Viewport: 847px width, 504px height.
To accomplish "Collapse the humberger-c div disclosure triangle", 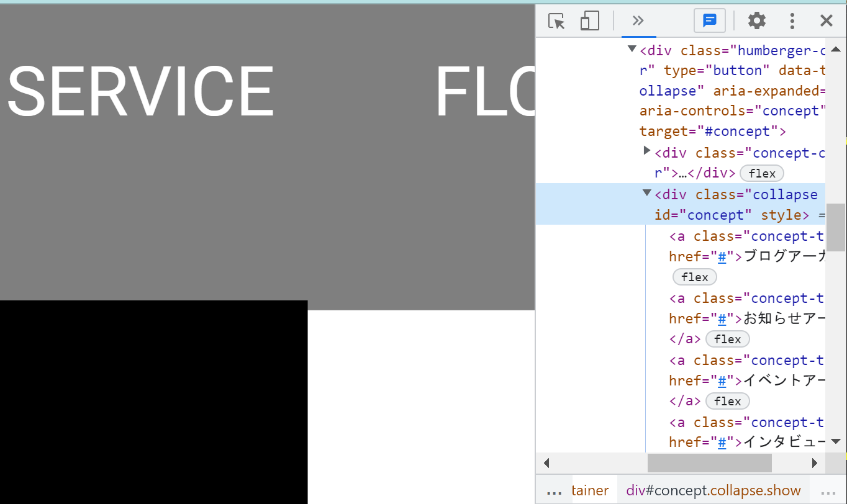I will pyautogui.click(x=631, y=48).
